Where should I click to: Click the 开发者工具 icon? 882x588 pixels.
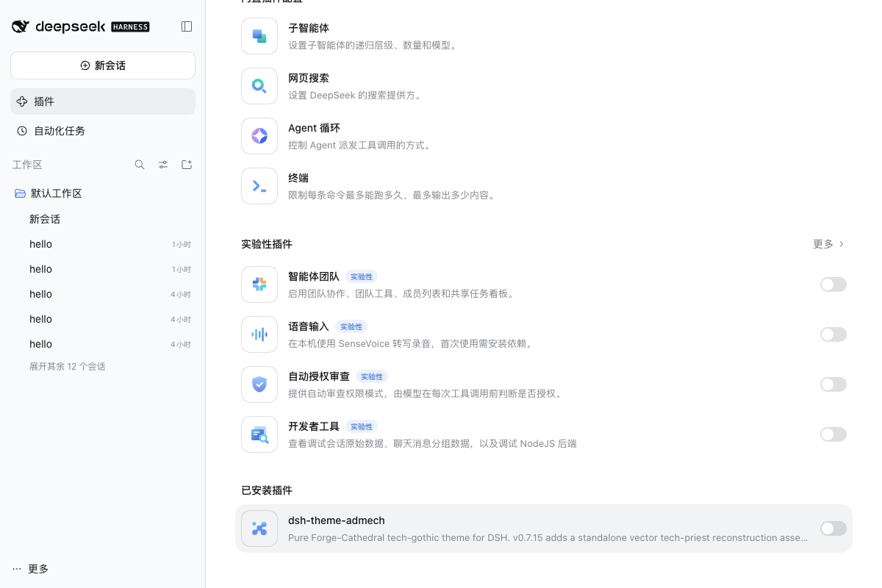point(259,434)
